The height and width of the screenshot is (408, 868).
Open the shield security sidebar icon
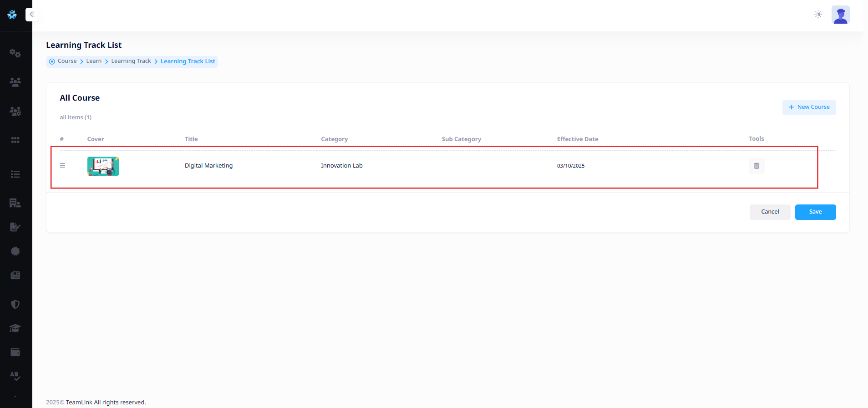click(15, 304)
